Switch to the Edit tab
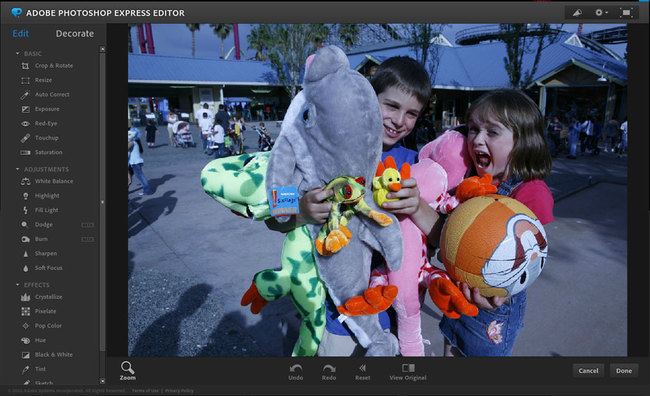The width and height of the screenshot is (650, 396). [x=20, y=34]
